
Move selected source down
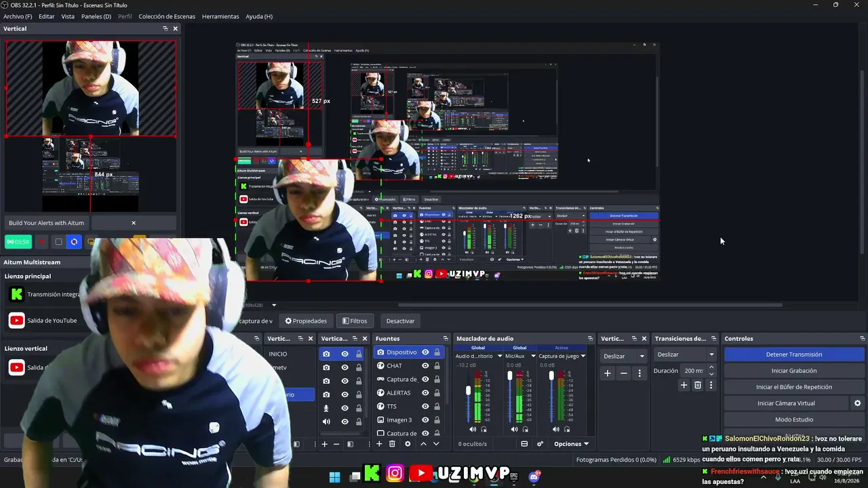(436, 444)
